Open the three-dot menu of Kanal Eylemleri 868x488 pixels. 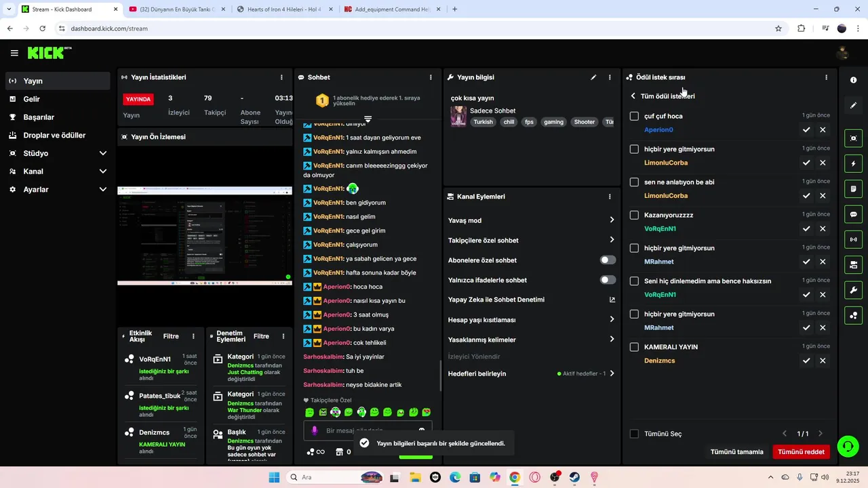click(610, 197)
